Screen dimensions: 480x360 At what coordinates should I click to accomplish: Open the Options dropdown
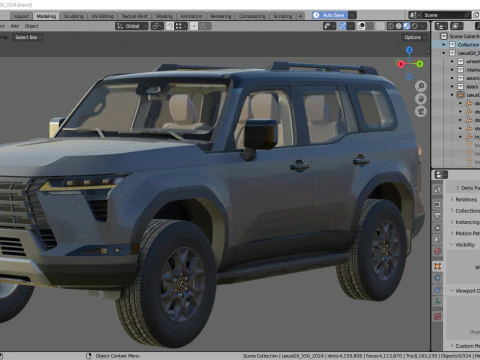415,37
